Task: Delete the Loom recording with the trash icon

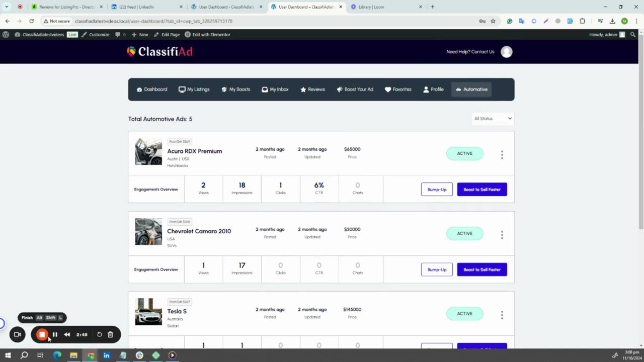Action: click(x=110, y=334)
